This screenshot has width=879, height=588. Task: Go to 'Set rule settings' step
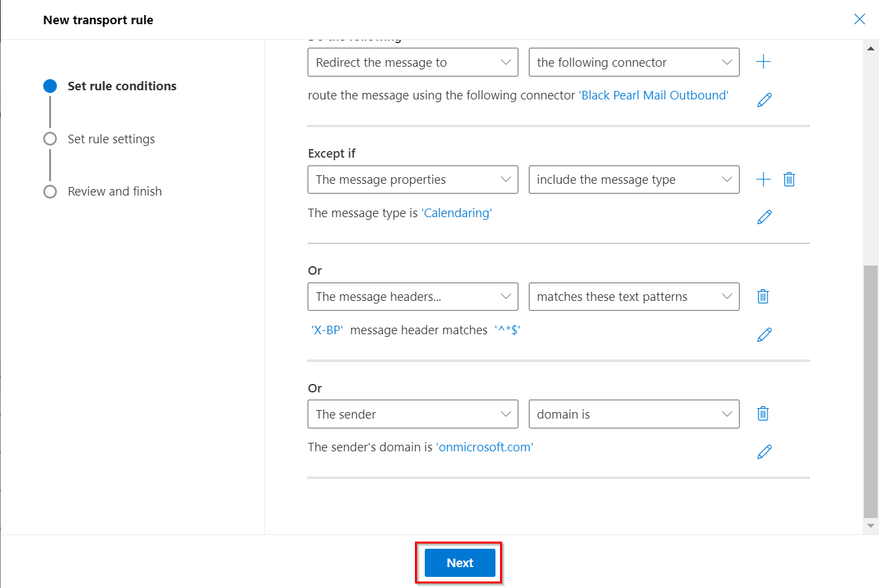coord(111,139)
